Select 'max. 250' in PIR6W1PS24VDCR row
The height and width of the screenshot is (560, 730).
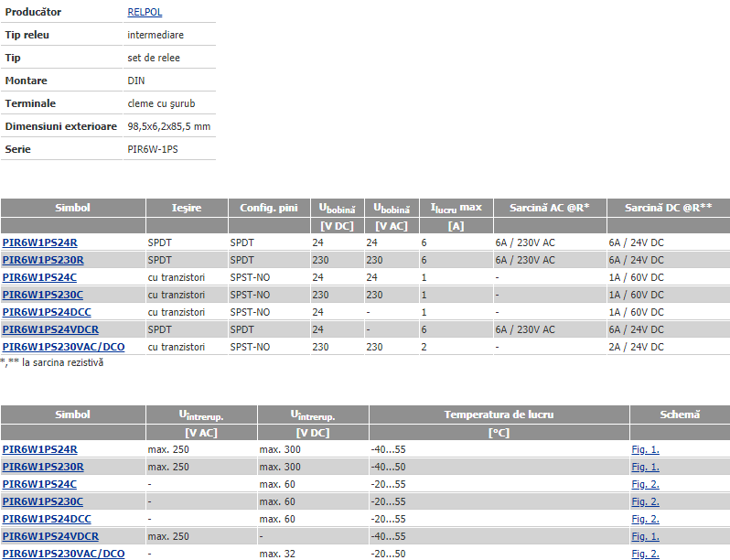tap(168, 536)
